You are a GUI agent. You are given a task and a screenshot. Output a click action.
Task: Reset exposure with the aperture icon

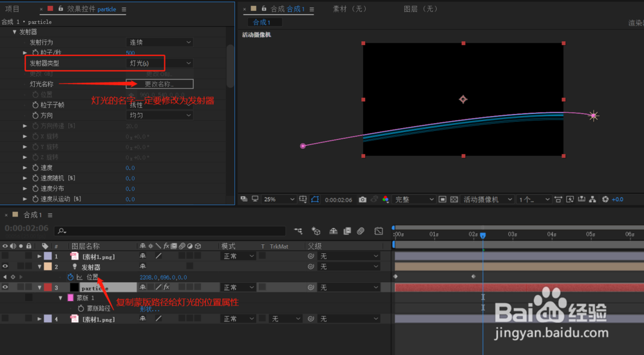[605, 199]
